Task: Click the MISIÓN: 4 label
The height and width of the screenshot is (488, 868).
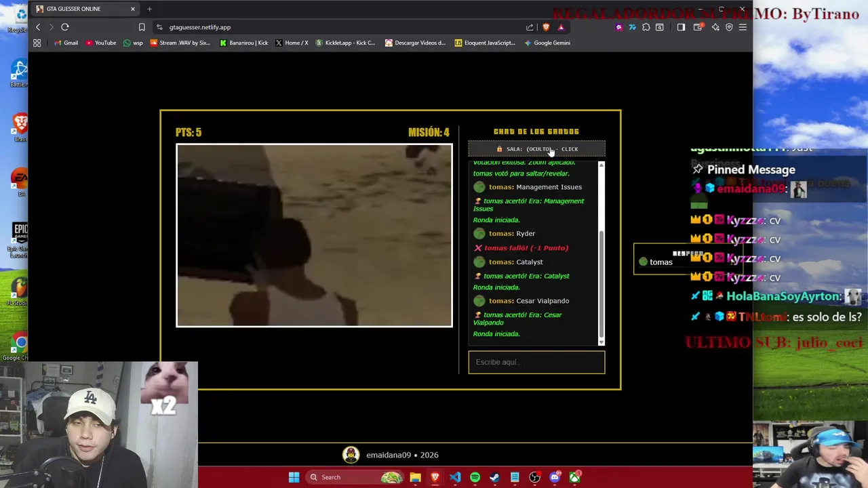Action: click(x=429, y=132)
